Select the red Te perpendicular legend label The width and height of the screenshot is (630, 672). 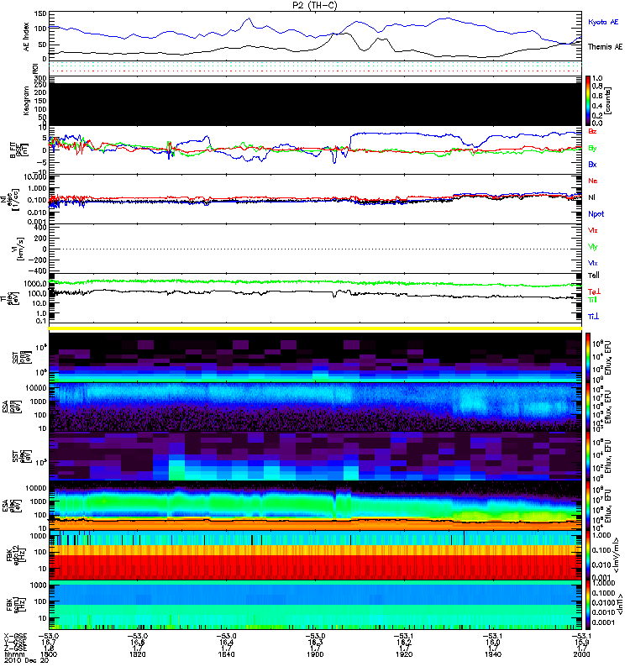pyautogui.click(x=594, y=291)
